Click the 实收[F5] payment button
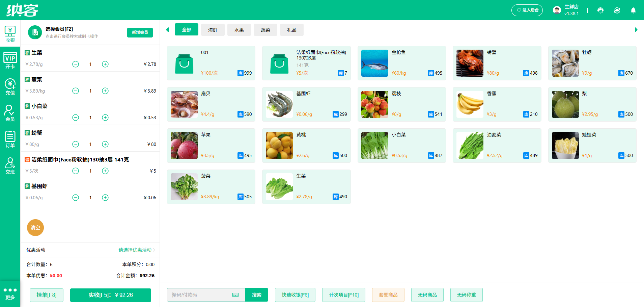 click(x=111, y=295)
